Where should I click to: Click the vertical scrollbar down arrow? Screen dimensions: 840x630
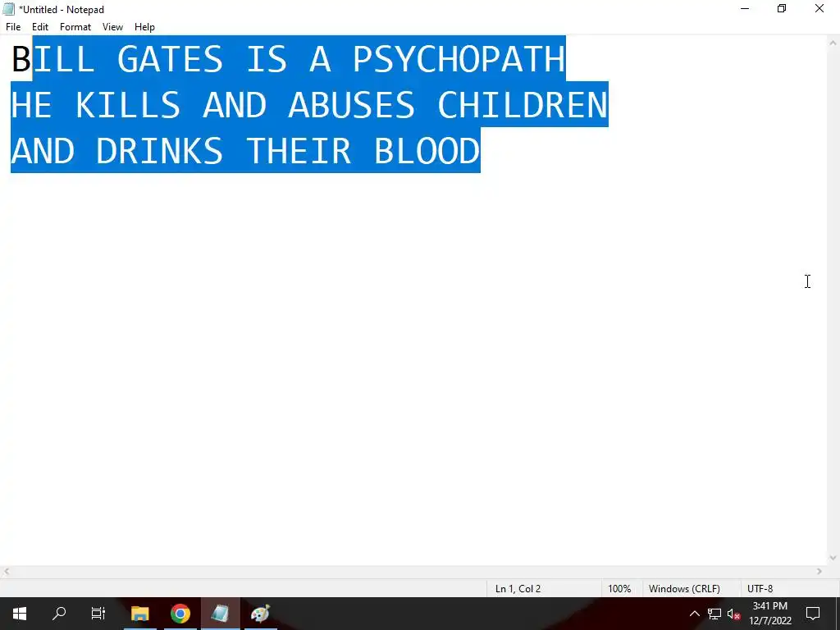833,558
